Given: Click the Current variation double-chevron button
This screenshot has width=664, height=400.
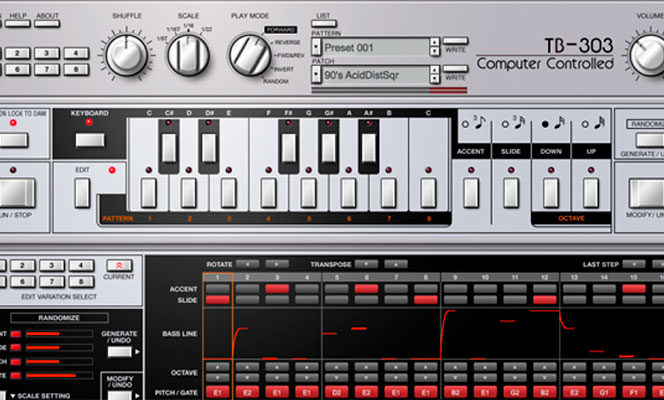Looking at the screenshot, I should (x=119, y=265).
